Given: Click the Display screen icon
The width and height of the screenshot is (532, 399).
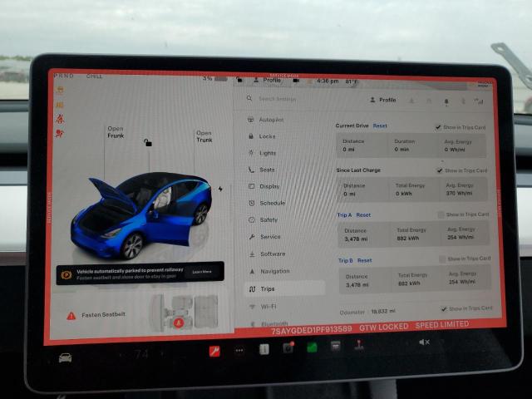Looking at the screenshot, I should point(251,186).
